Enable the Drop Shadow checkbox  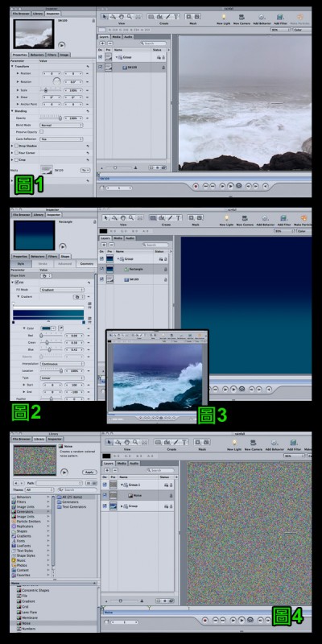click(16, 146)
